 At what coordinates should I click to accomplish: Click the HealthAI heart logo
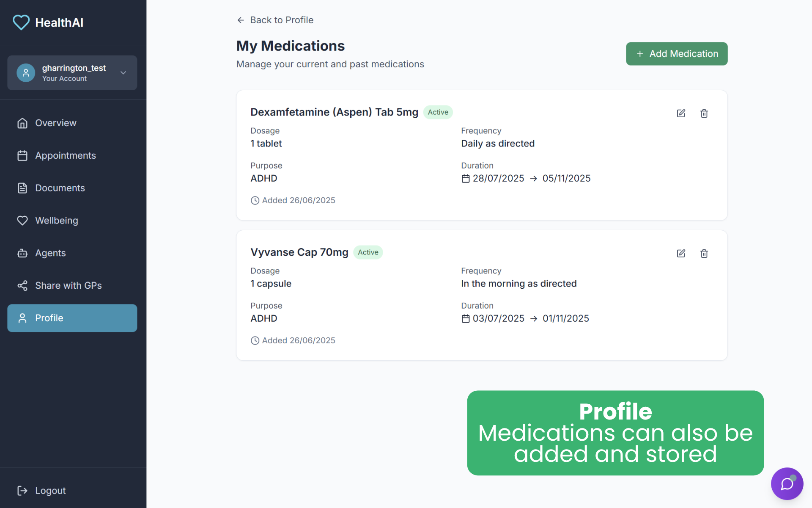click(21, 22)
